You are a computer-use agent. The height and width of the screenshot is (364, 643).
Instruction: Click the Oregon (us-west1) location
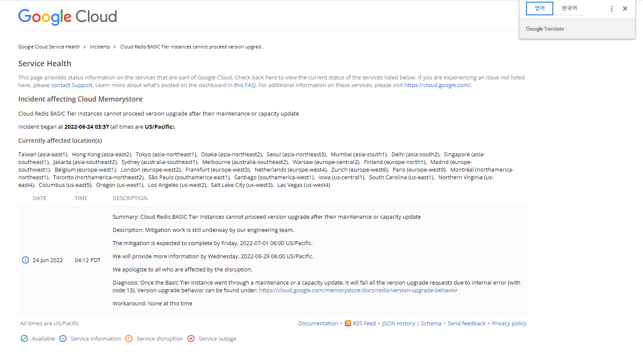(120, 185)
